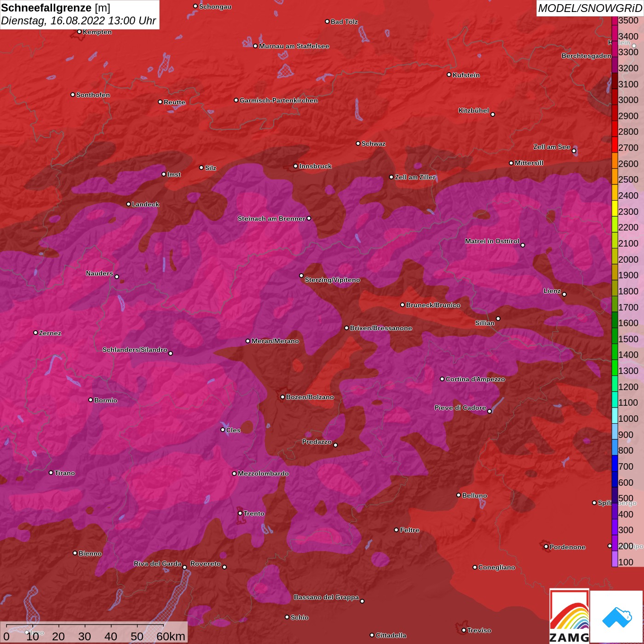Select the Bassano del Grappa label
This screenshot has height=644, width=644.
pos(327,597)
